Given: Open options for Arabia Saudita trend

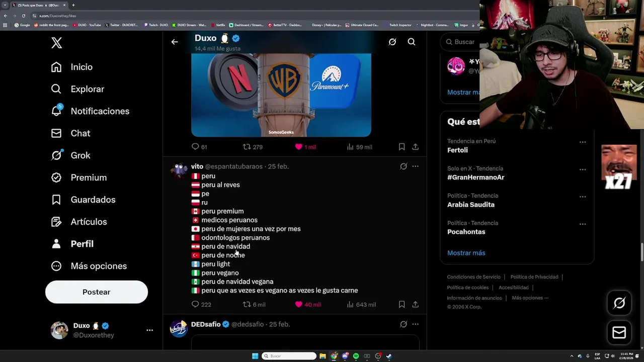Looking at the screenshot, I should (583, 197).
